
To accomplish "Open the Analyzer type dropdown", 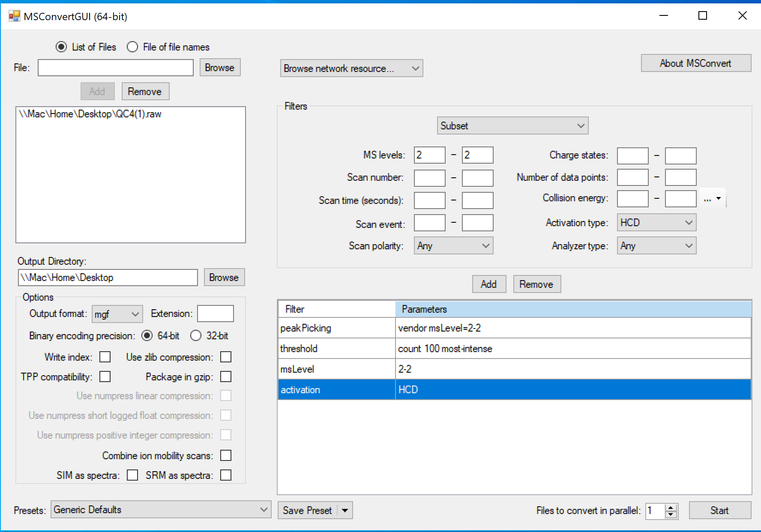I will coord(656,246).
